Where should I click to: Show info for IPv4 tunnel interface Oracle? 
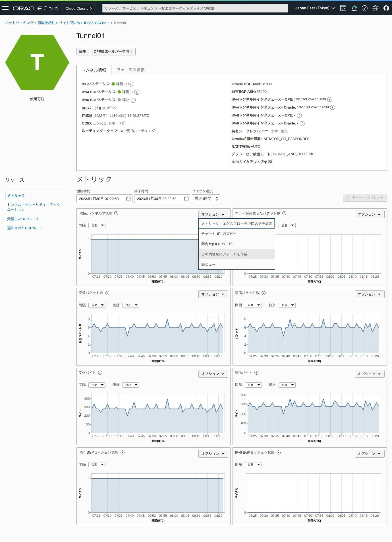pos(333,107)
